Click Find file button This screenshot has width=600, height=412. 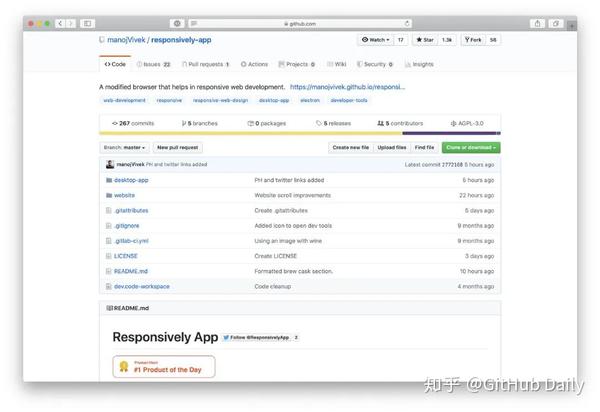coord(424,148)
